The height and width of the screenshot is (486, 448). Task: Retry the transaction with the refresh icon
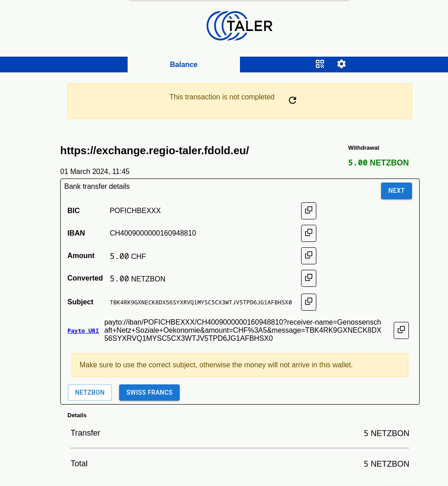pos(293,100)
